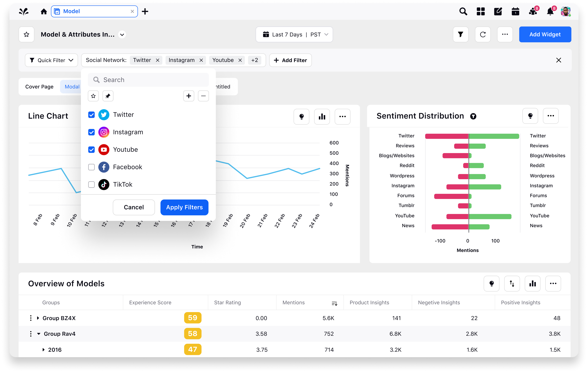The image size is (588, 373).
Task: Click the pin icon in filter popup
Action: [108, 96]
